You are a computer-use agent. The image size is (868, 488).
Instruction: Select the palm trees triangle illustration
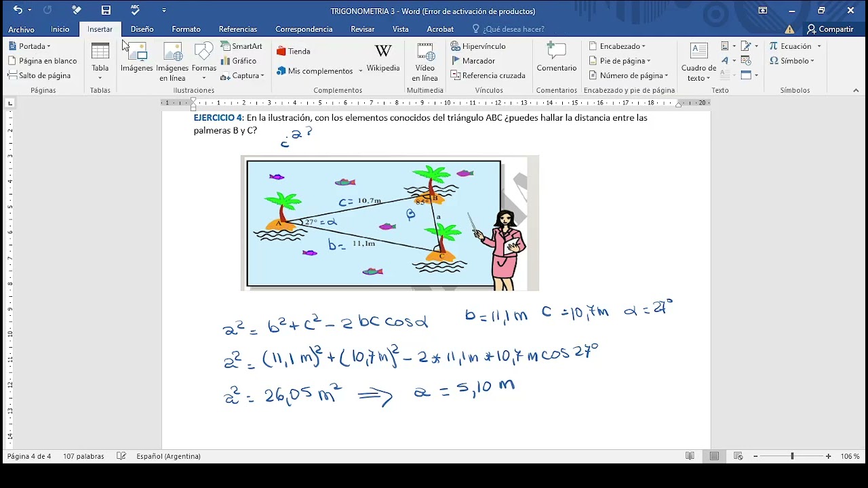pos(390,223)
